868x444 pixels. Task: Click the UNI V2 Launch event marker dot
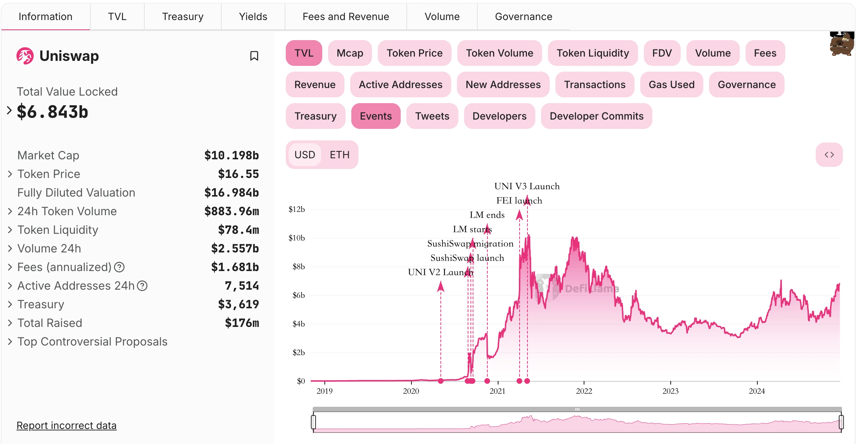[440, 381]
